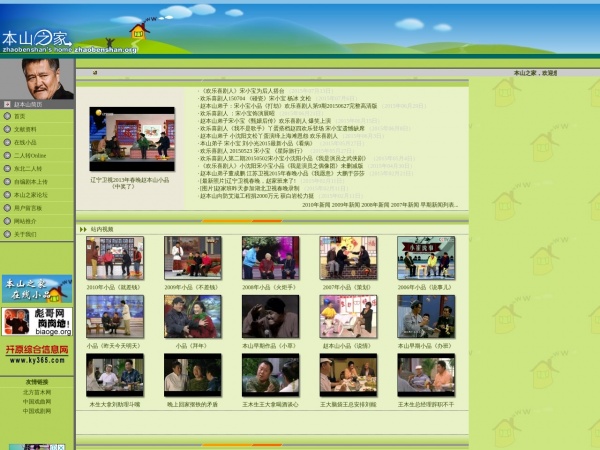Click the bullet icon beside 在线小品
The image size is (600, 450).
click(x=7, y=142)
